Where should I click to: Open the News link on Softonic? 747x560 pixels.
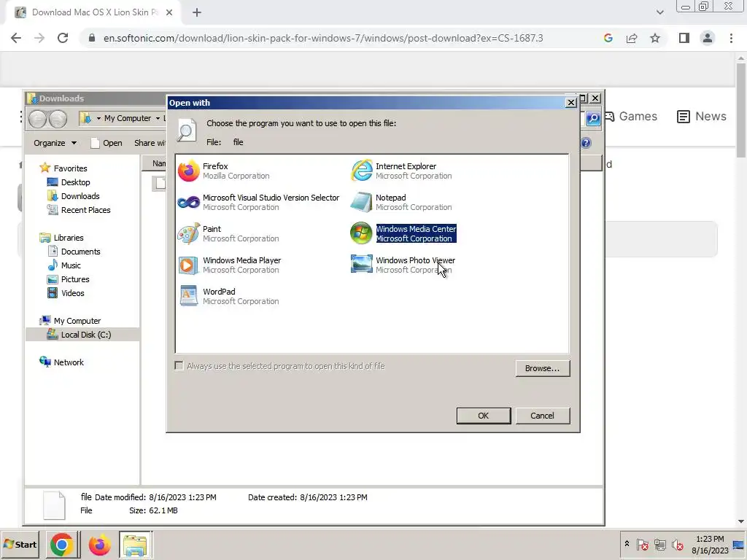(702, 116)
